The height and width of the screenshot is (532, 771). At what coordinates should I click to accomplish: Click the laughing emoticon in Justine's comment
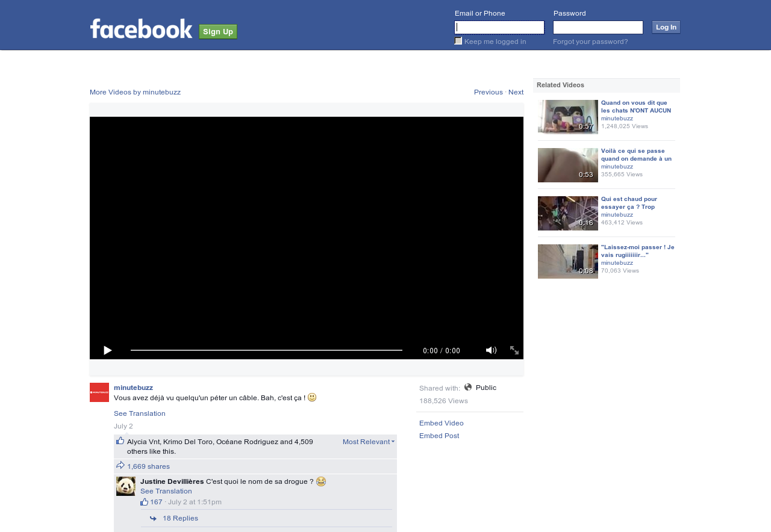[x=321, y=481]
